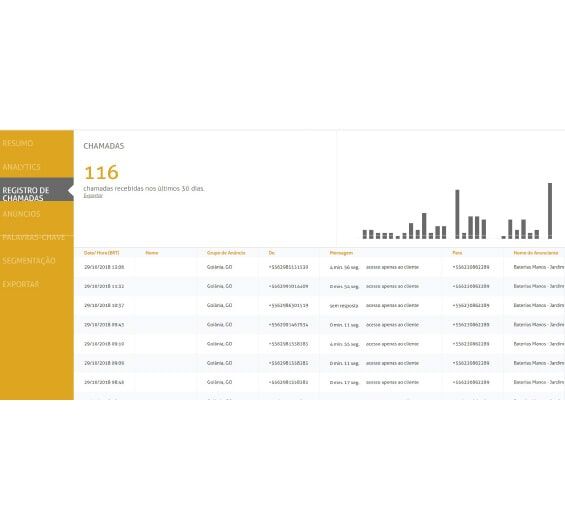Select the call row dated 29/10/2018 08:48
Viewport: 565px width, 529px height.
(319, 382)
